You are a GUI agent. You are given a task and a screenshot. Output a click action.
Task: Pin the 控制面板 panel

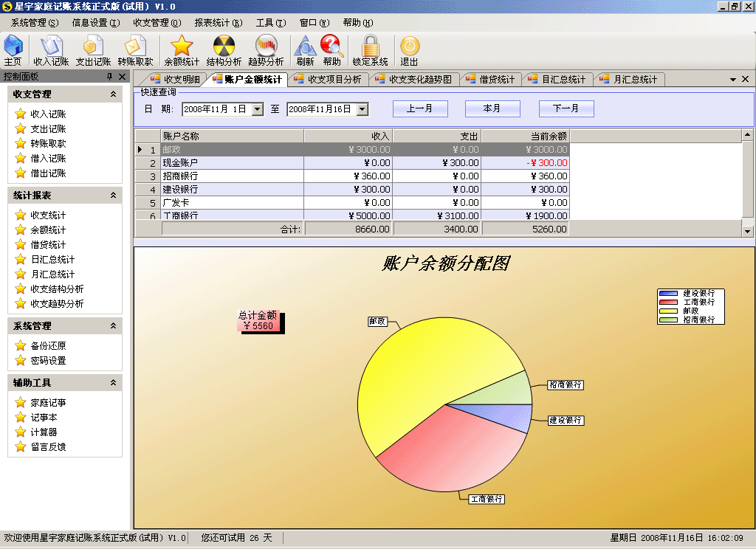tap(109, 77)
